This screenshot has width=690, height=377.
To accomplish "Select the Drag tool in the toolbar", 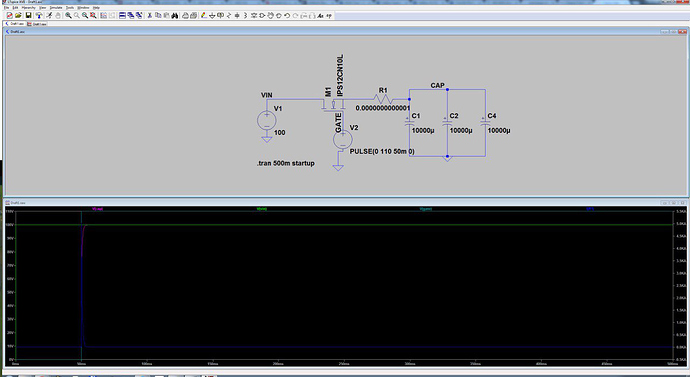I will (x=279, y=15).
